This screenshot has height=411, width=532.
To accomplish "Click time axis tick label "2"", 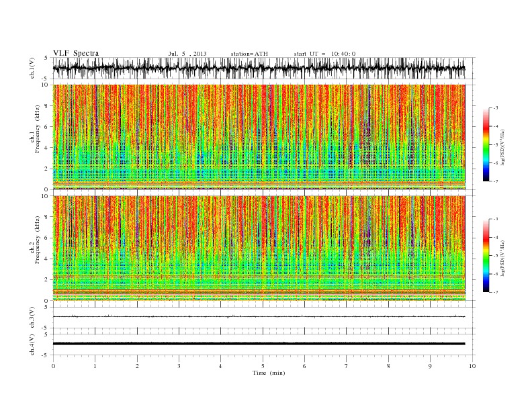I will click(137, 366).
